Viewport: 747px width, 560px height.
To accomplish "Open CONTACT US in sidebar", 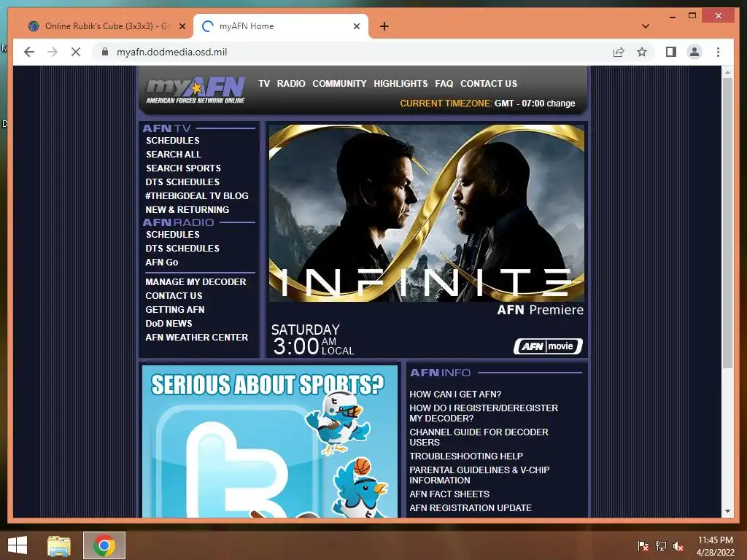I will point(174,296).
